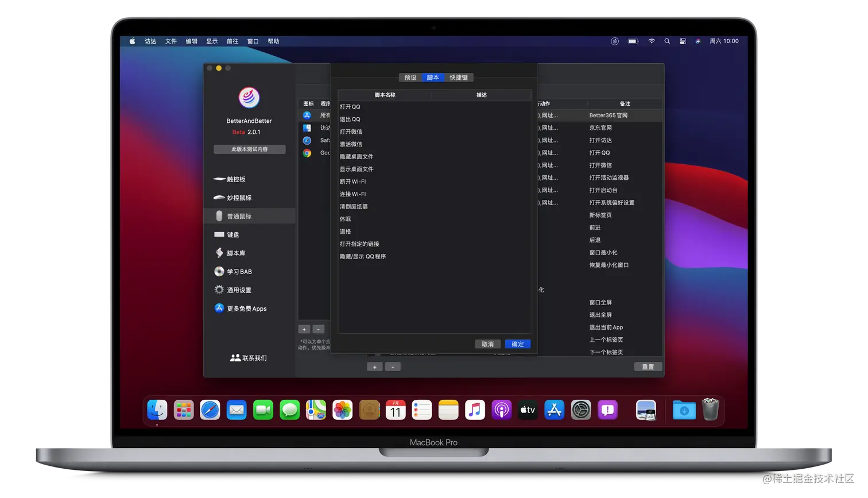Open 学习 BAB in the sidebar
This screenshot has width=868, height=498.
click(249, 272)
